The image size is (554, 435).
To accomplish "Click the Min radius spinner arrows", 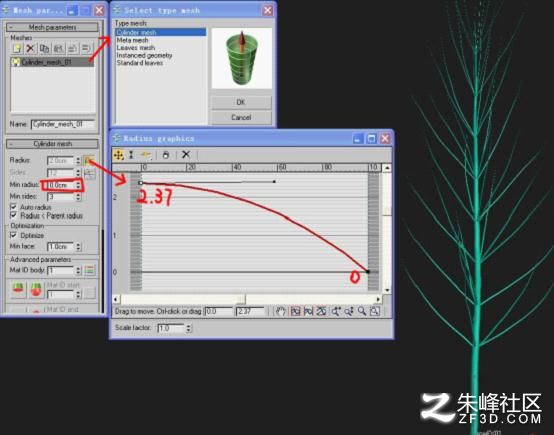I will [78, 185].
